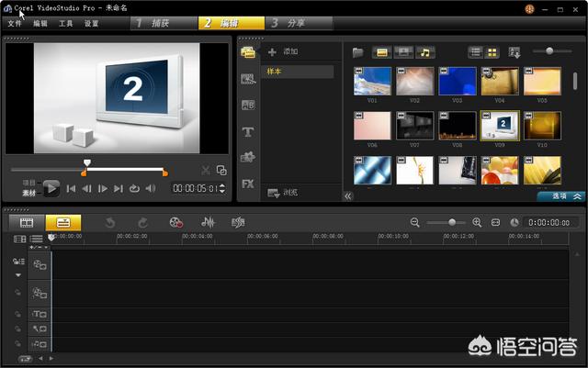
Task: Expand the 选项 options panel
Action: coord(560,195)
